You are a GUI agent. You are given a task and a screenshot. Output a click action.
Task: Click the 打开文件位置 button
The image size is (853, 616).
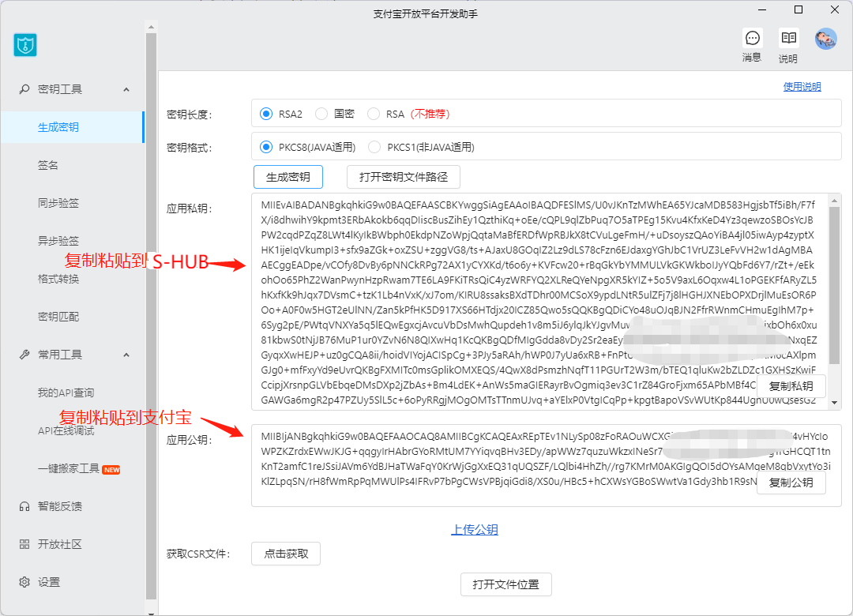pos(506,584)
